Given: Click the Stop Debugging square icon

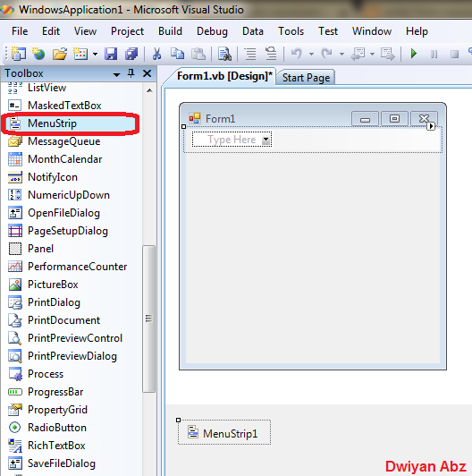Looking at the screenshot, I should pyautogui.click(x=454, y=55).
